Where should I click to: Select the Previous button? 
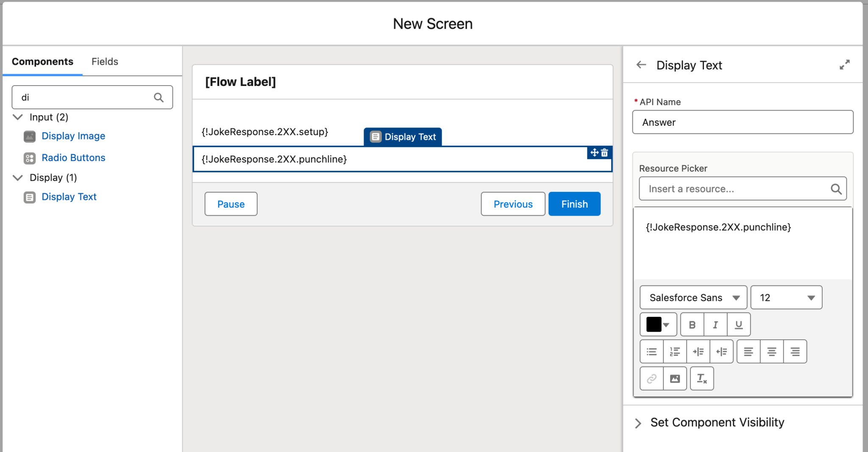pyautogui.click(x=512, y=204)
